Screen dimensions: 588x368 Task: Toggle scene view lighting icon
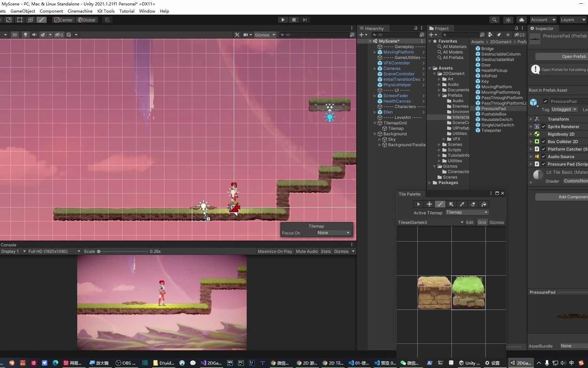coord(26,34)
